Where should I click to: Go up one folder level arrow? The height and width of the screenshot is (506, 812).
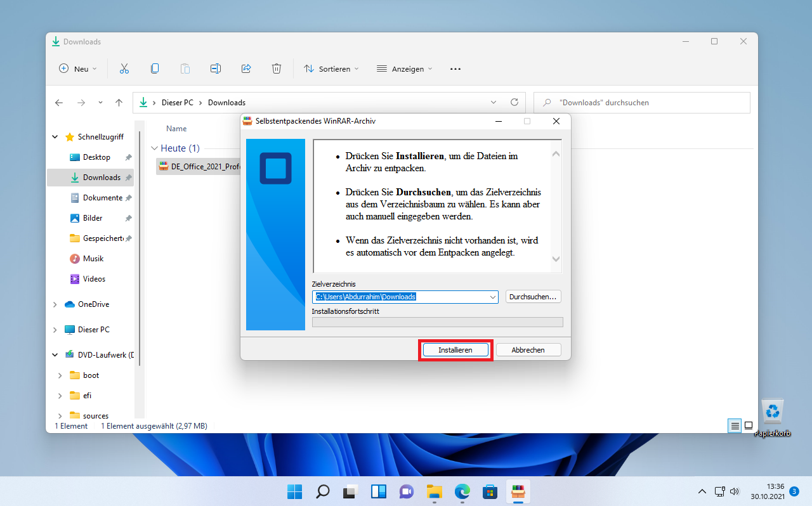119,103
